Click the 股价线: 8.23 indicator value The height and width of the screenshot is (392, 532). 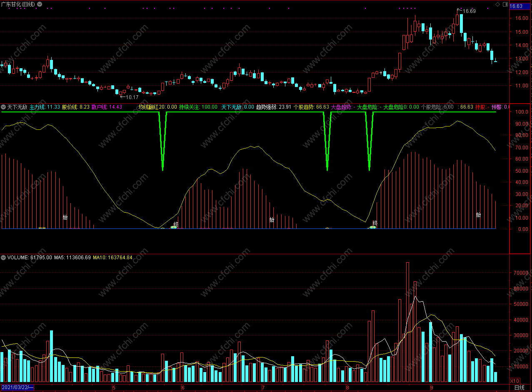coord(75,107)
